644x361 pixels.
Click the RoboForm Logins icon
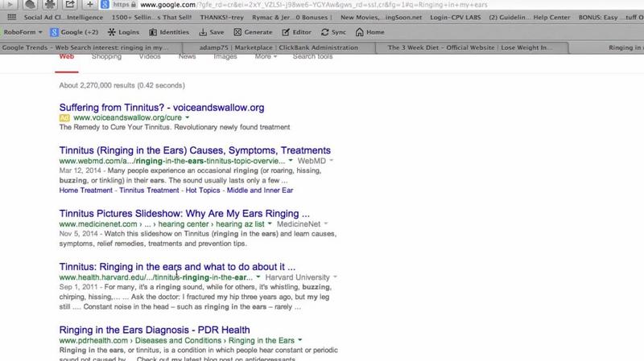(123, 32)
